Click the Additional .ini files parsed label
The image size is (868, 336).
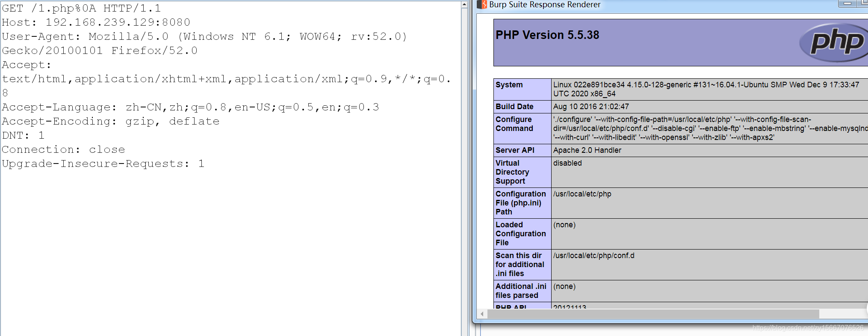click(521, 291)
